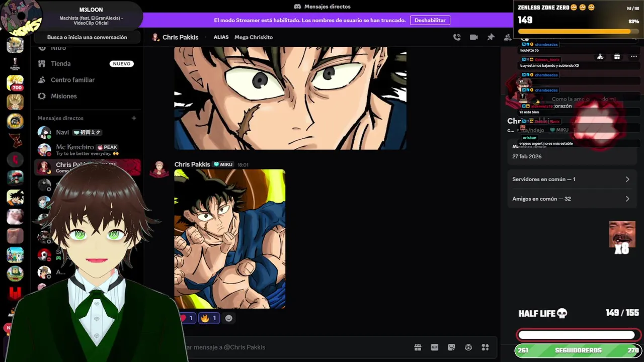Expand Amigos en común — 32

point(571,199)
